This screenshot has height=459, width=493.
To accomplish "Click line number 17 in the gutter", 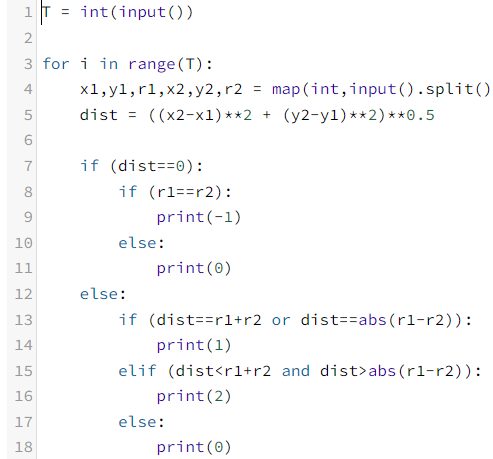I will 24,422.
